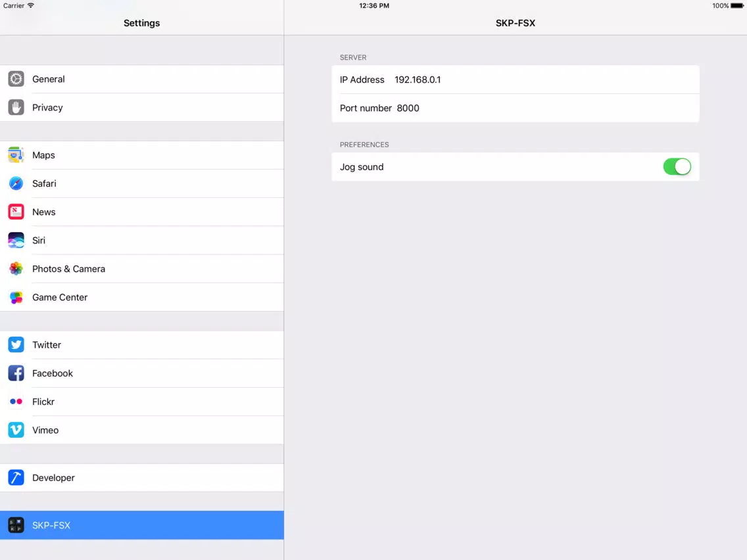Open Vimeo settings label
Screen dimensions: 747x560
(x=45, y=430)
